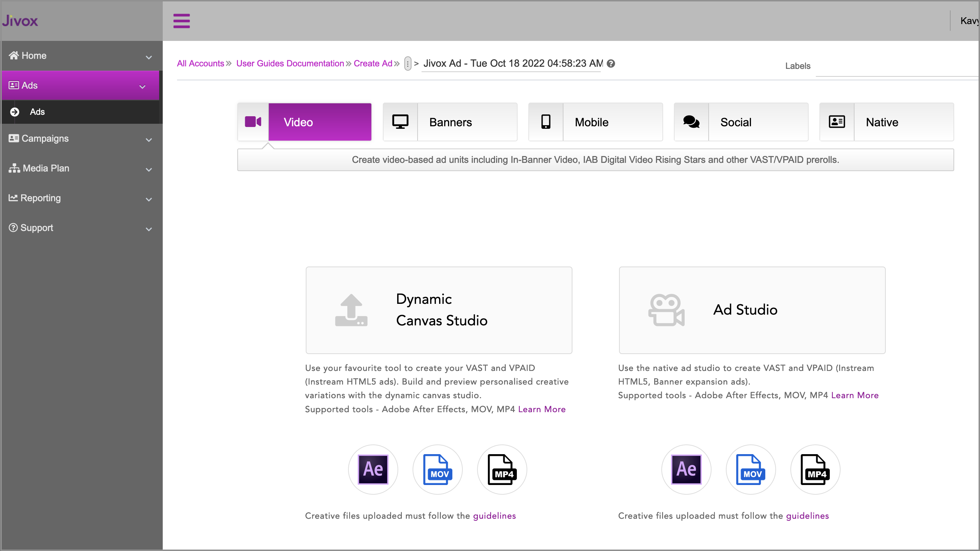Click the Video tab description banner text
980x551 pixels.
coord(595,160)
